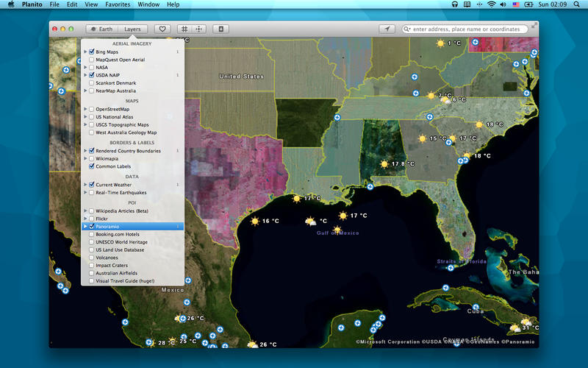This screenshot has height=368, width=588.
Task: Expand the Bing Maps disclosure triangle
Action: [85, 52]
